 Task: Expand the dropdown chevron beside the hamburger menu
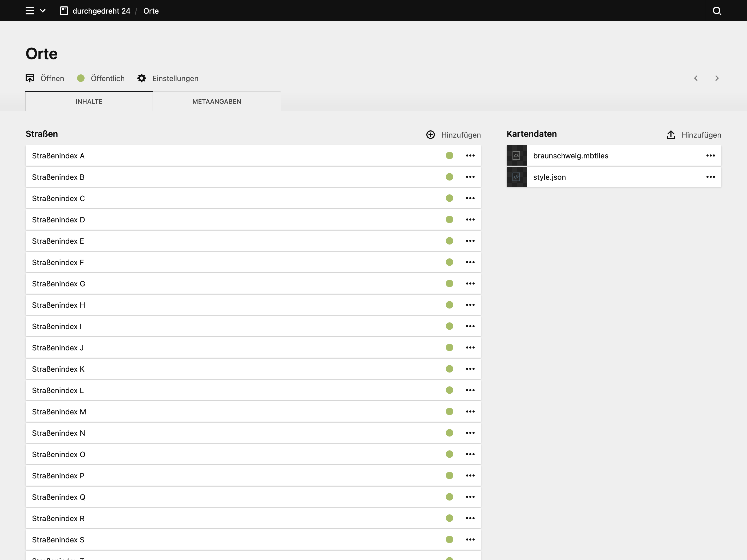(42, 11)
